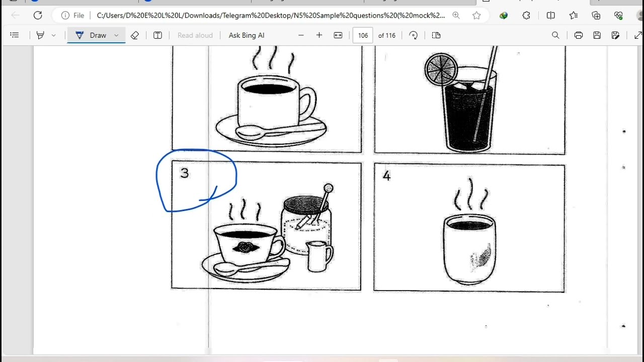The height and width of the screenshot is (362, 644).
Task: Click the number 4 label
Action: click(386, 175)
